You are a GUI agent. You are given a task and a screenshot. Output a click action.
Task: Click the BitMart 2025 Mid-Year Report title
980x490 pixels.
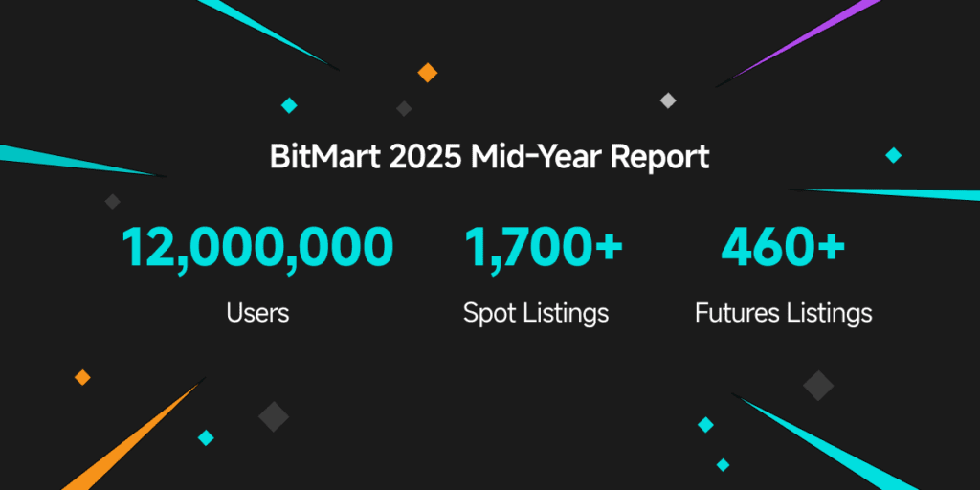coord(489,157)
